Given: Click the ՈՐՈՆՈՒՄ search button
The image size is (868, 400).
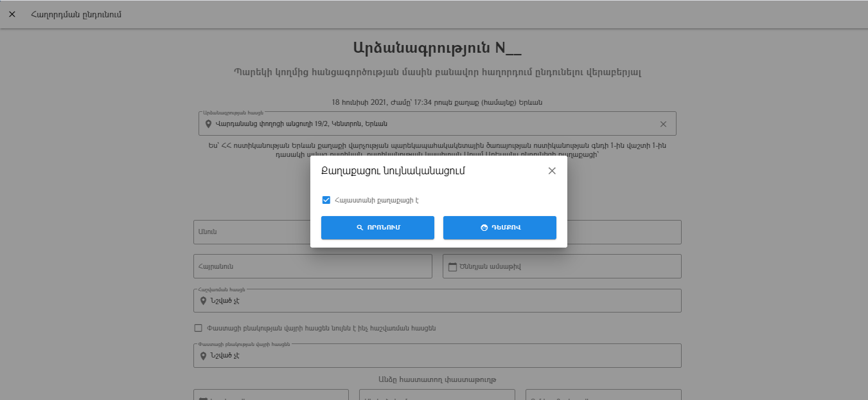Looking at the screenshot, I should point(378,228).
